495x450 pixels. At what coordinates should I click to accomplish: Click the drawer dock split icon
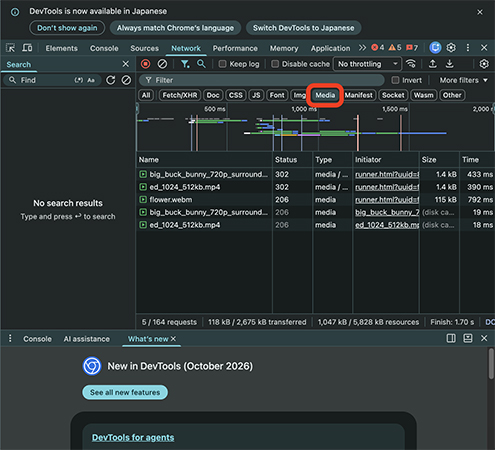[451, 338]
